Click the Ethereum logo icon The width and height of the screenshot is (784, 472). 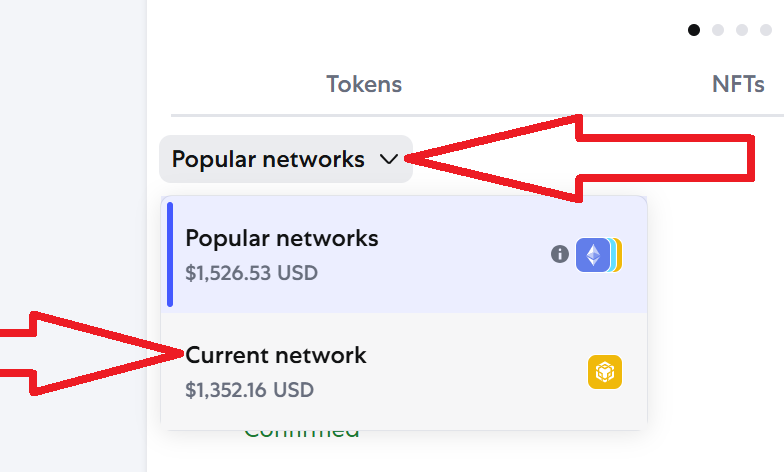593,255
